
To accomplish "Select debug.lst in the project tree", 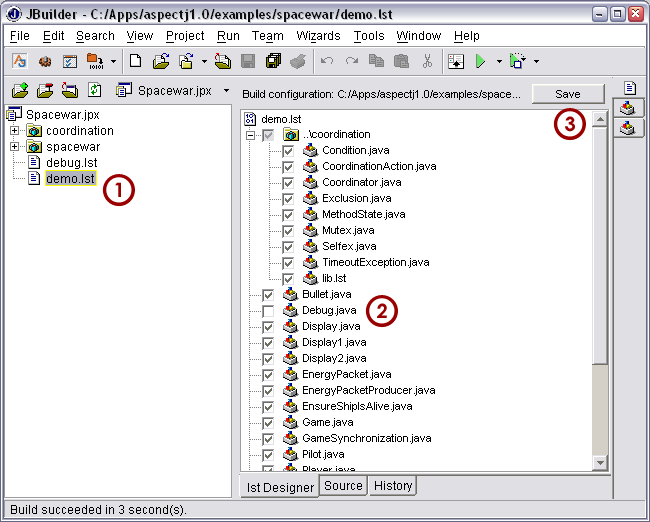I will pos(71,163).
